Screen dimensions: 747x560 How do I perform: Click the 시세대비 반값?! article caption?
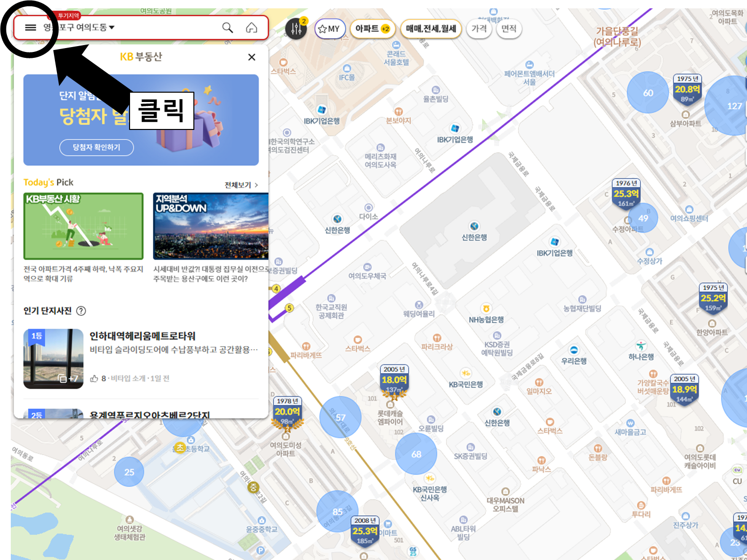pos(211,274)
